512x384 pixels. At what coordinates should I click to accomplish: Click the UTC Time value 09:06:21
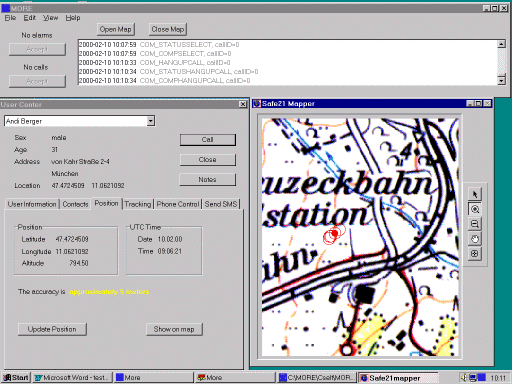pos(170,251)
